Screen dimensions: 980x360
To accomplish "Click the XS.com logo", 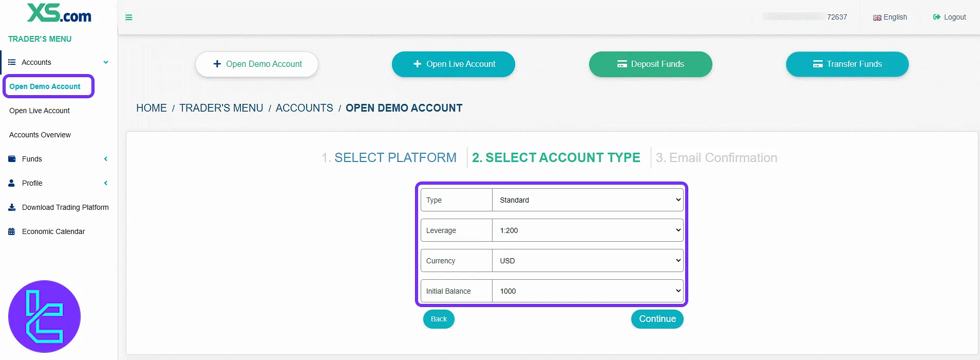I will click(x=59, y=13).
